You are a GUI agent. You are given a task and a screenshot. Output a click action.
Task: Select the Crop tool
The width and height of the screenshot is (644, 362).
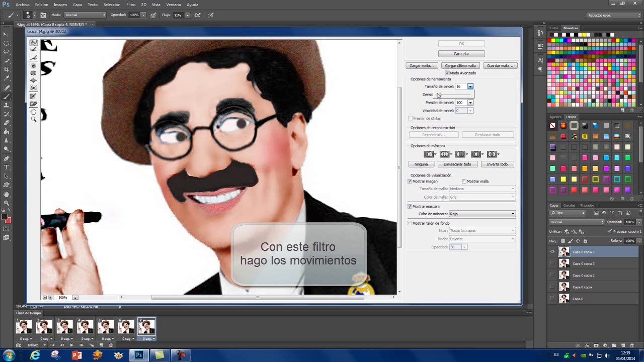(x=7, y=69)
